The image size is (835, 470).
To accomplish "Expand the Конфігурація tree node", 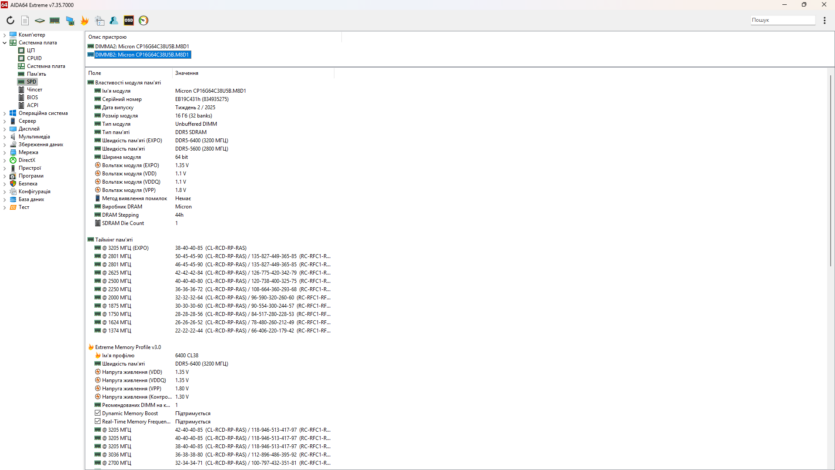I will 5,191.
